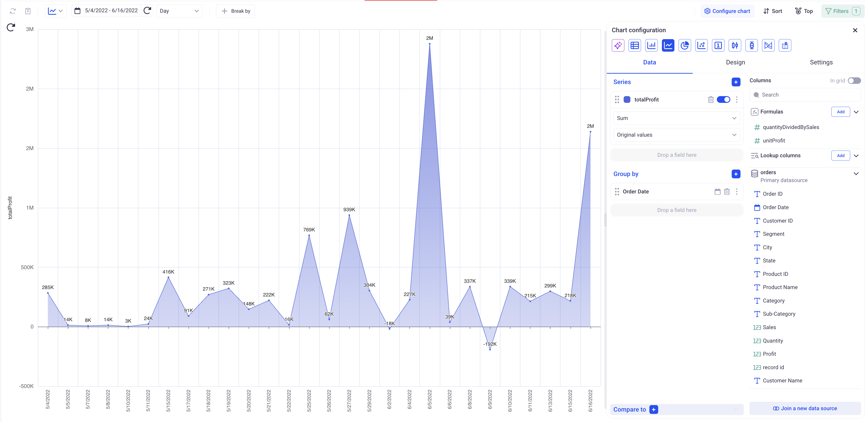868x422 pixels.
Task: Select the unitProfit formula
Action: click(x=773, y=141)
